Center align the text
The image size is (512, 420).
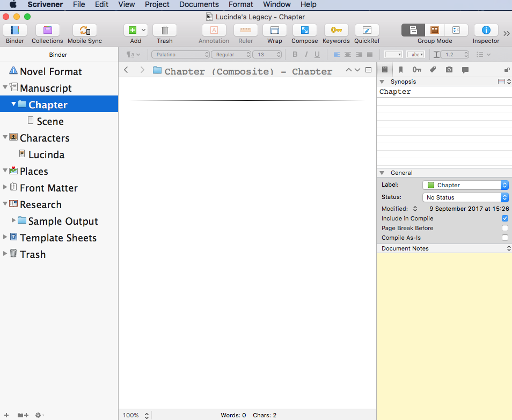click(x=348, y=55)
